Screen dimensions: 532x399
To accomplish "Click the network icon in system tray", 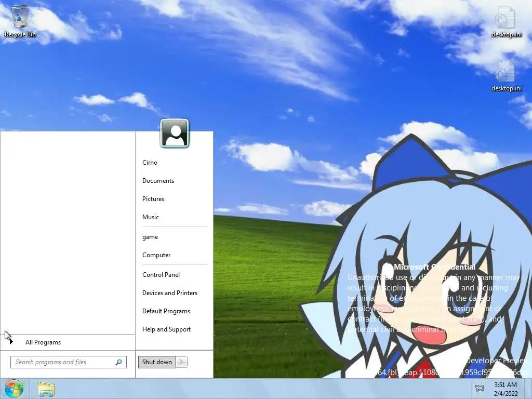I will [x=480, y=389].
